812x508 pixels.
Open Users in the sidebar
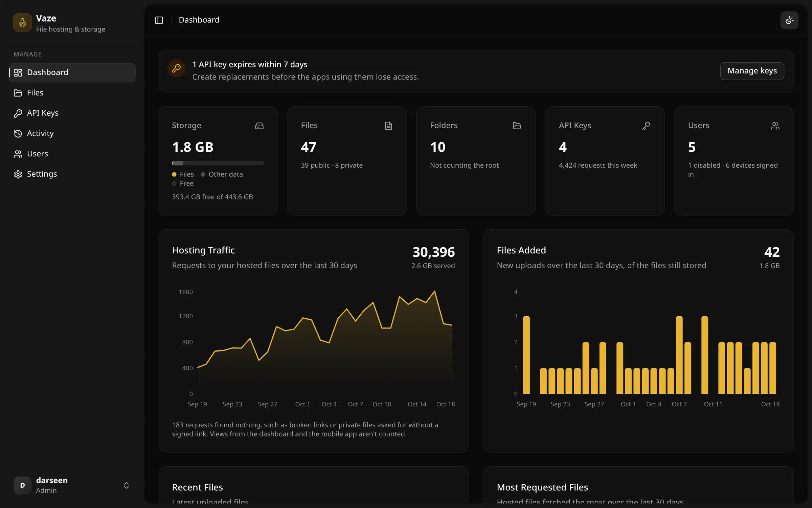(x=72, y=154)
